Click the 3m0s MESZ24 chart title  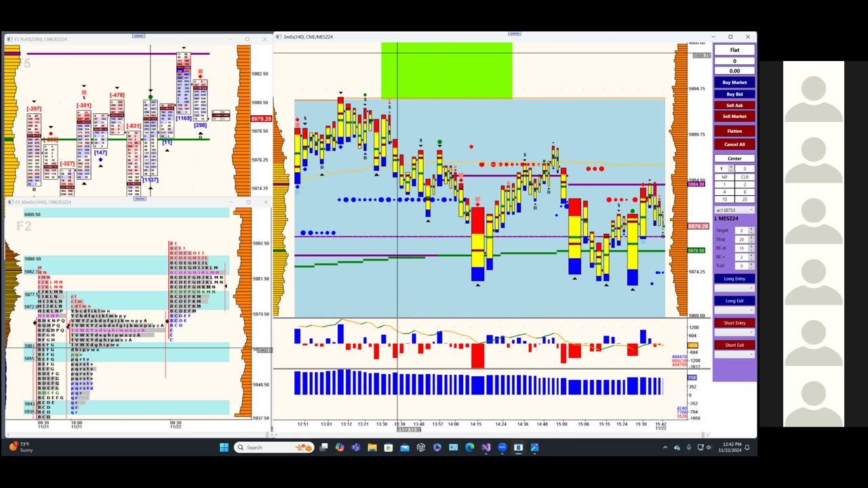tap(308, 37)
